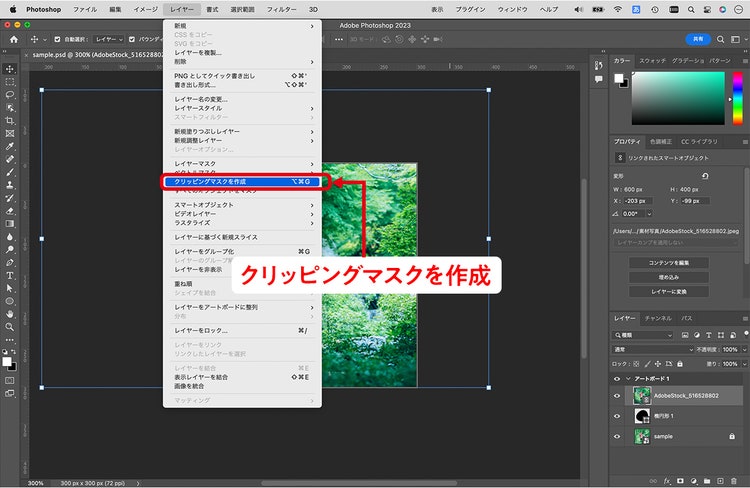Toggle lock transparent pixels
The height and width of the screenshot is (488, 750).
[636, 364]
